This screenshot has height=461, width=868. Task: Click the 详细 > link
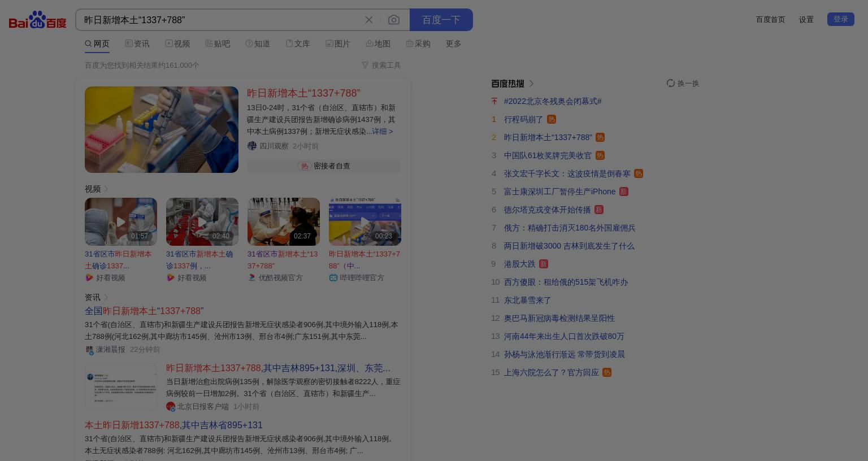pyautogui.click(x=383, y=131)
